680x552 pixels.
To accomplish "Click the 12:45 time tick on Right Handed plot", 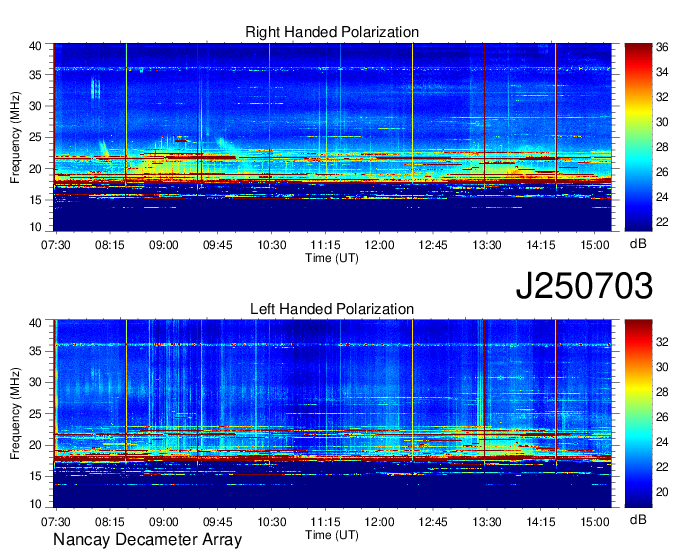I will (433, 245).
